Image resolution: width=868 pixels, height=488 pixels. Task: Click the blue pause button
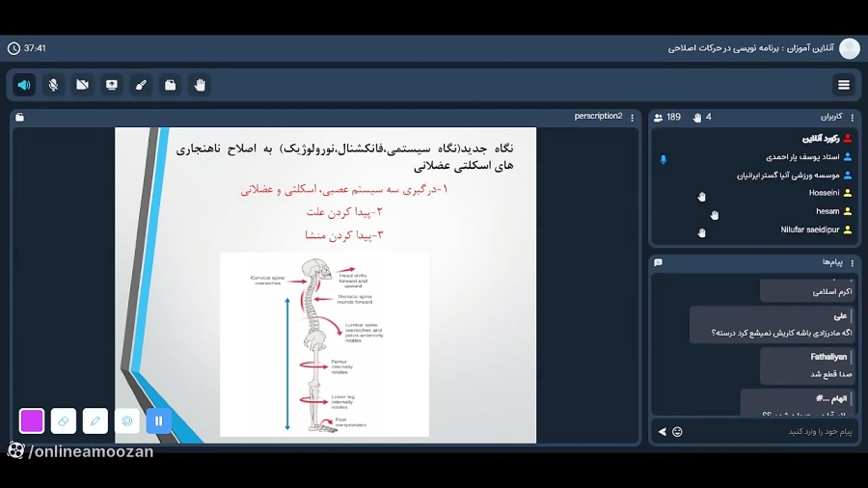click(159, 421)
